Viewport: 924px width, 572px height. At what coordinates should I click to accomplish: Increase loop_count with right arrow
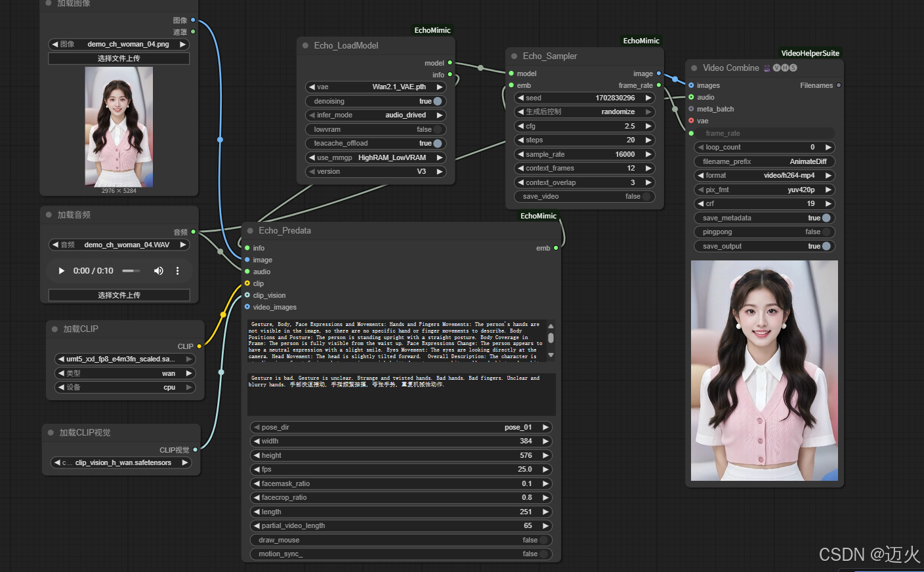pyautogui.click(x=828, y=148)
